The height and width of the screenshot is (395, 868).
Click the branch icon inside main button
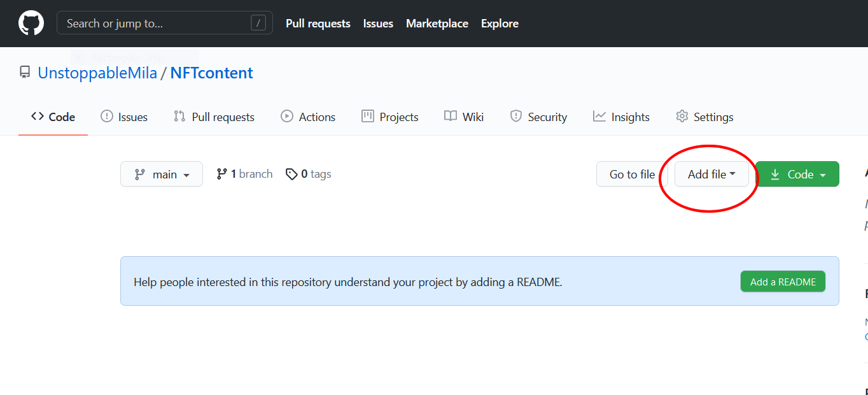coord(139,175)
